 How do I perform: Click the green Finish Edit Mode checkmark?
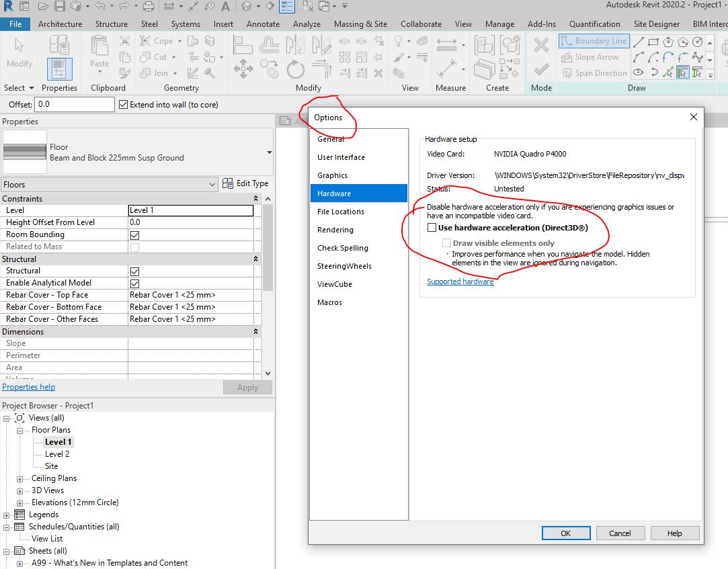[x=541, y=70]
